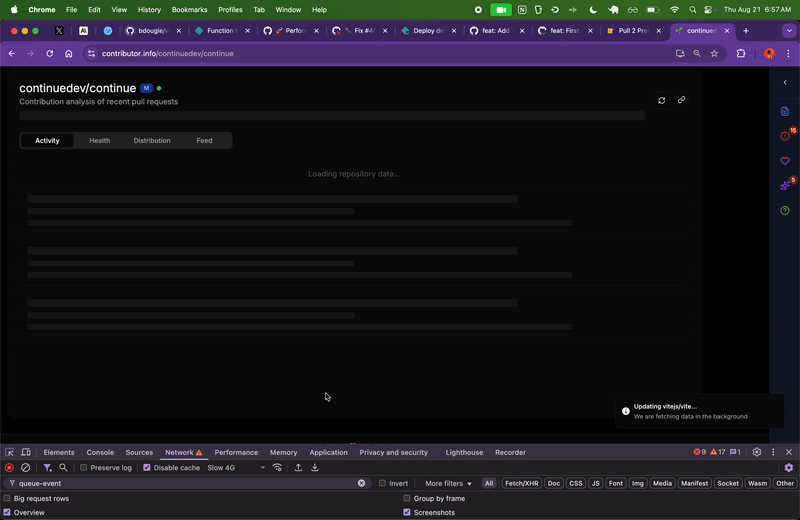Open the DevTools Application panel
The width and height of the screenshot is (800, 520).
pyautogui.click(x=328, y=453)
